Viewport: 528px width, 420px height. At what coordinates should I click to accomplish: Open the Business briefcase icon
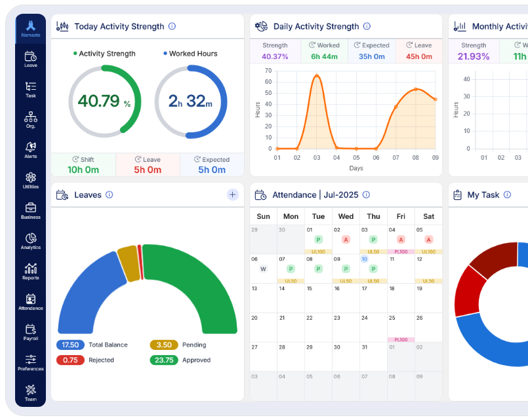click(30, 210)
